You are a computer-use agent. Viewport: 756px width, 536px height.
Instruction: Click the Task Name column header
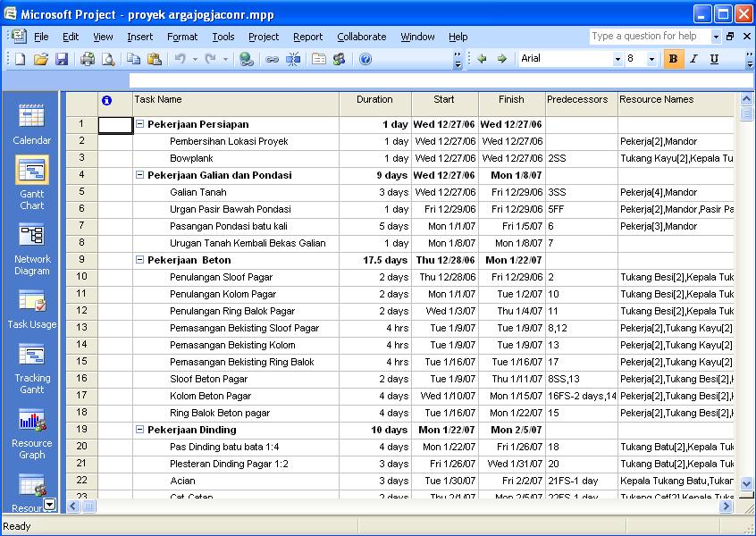click(x=236, y=103)
